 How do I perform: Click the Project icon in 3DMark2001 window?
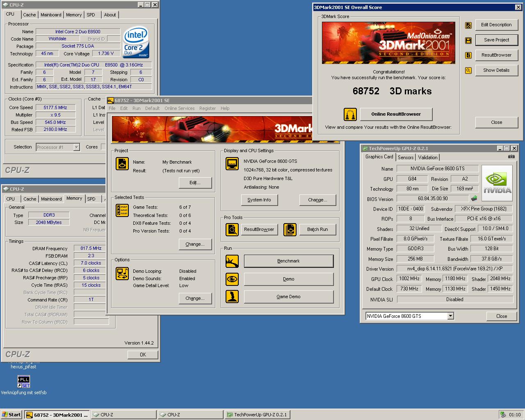pos(122,164)
